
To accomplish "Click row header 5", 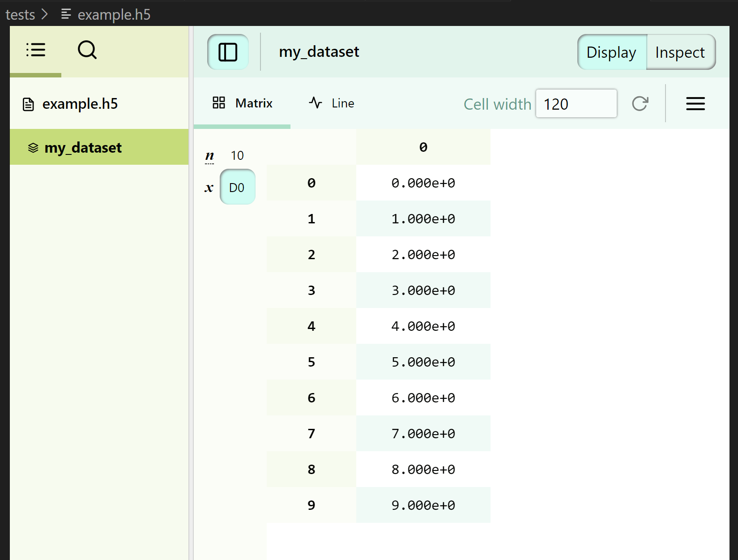I will tap(311, 362).
